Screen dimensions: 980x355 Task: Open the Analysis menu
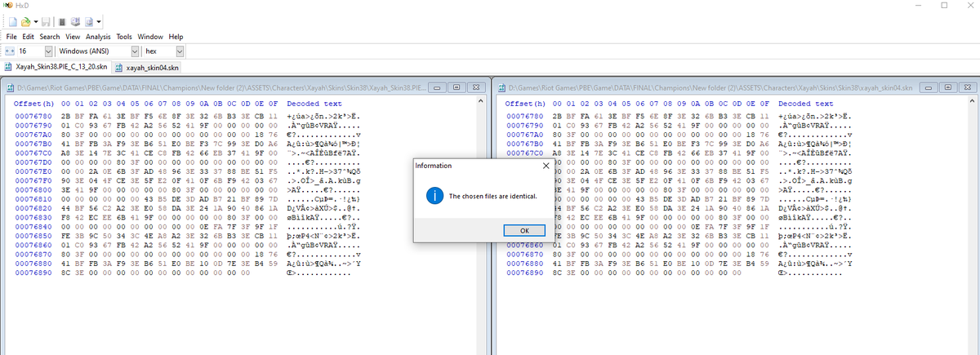(x=98, y=37)
